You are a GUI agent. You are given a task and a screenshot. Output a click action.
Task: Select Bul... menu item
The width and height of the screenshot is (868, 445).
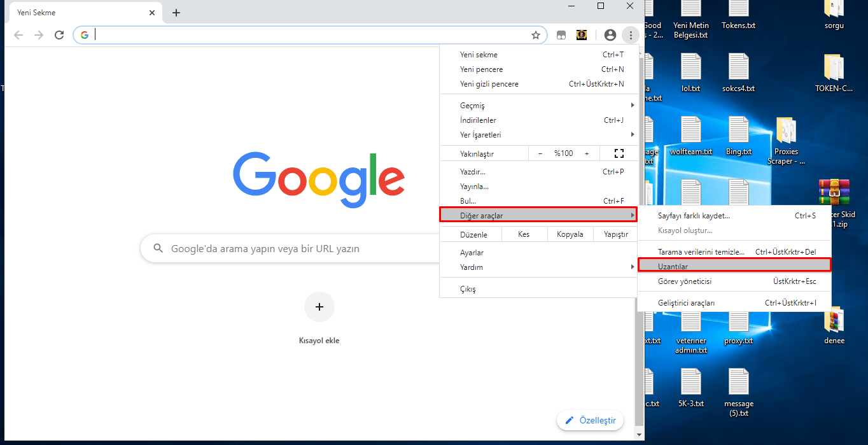(538, 201)
